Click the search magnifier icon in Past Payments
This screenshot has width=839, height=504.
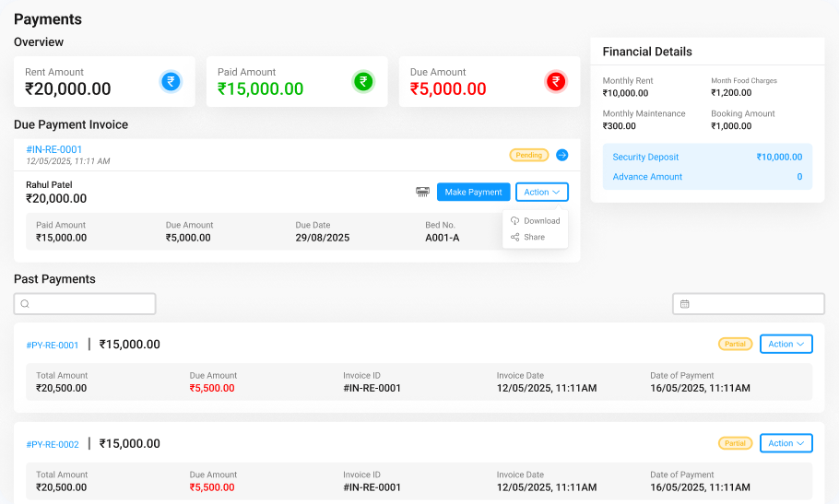pyautogui.click(x=25, y=304)
